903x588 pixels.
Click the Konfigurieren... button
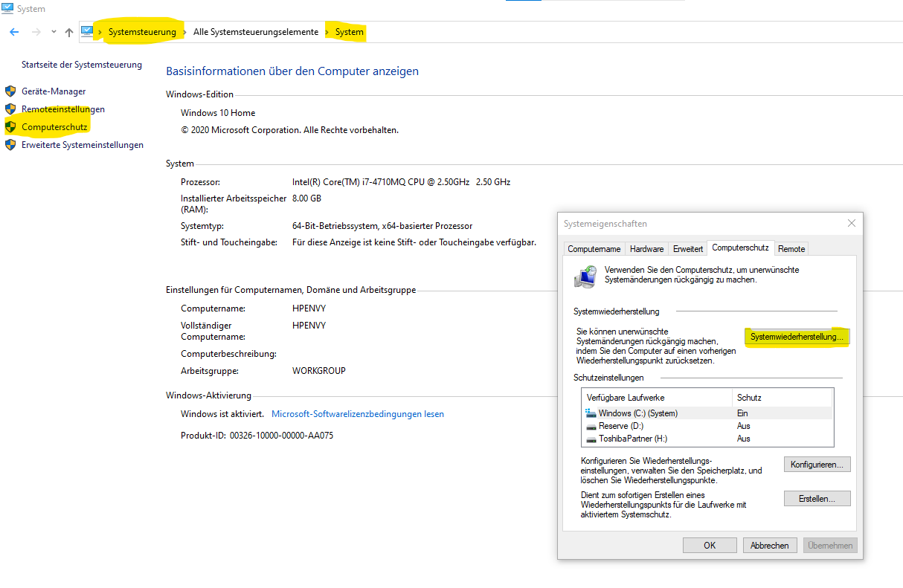coord(817,465)
